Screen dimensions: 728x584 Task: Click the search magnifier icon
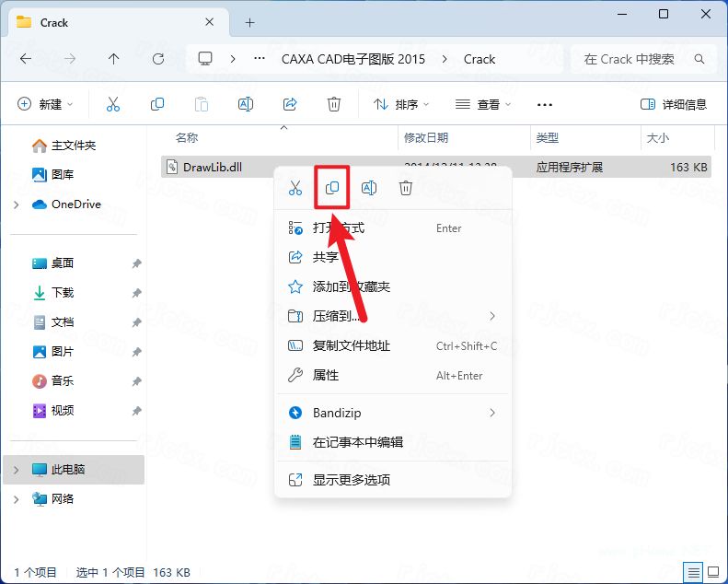[x=699, y=59]
